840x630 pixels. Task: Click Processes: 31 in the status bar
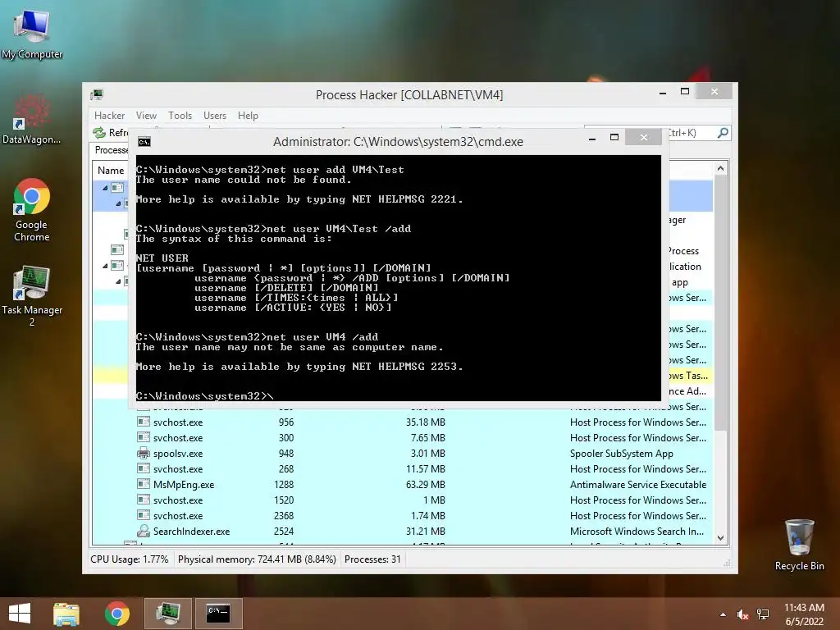tap(372, 559)
